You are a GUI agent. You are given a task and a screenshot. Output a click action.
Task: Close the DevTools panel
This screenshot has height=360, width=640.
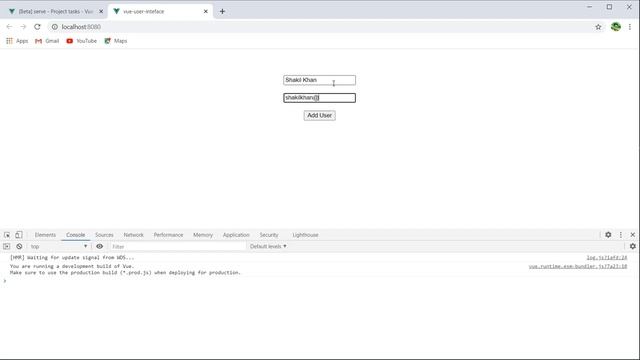[x=633, y=235]
